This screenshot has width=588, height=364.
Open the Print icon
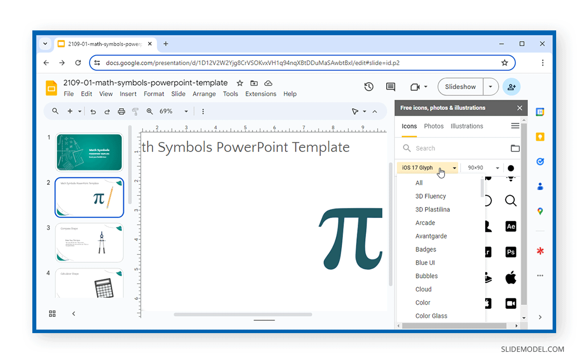pos(121,111)
